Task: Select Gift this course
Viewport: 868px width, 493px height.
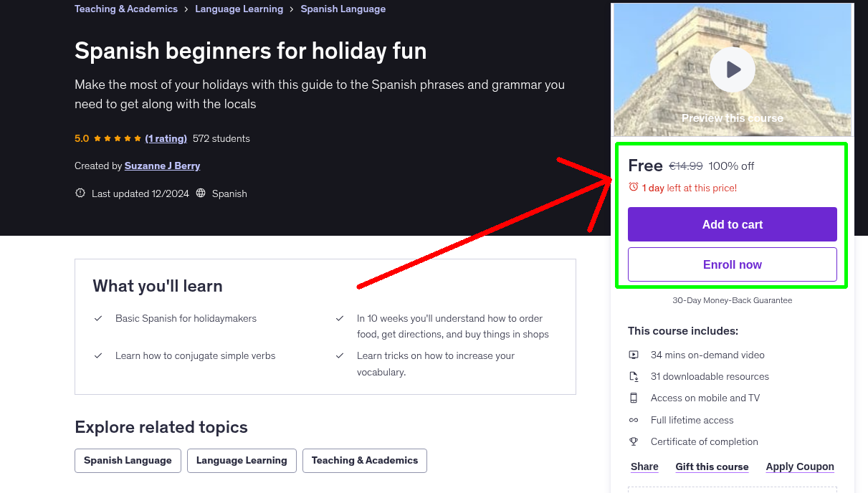Action: 712,466
